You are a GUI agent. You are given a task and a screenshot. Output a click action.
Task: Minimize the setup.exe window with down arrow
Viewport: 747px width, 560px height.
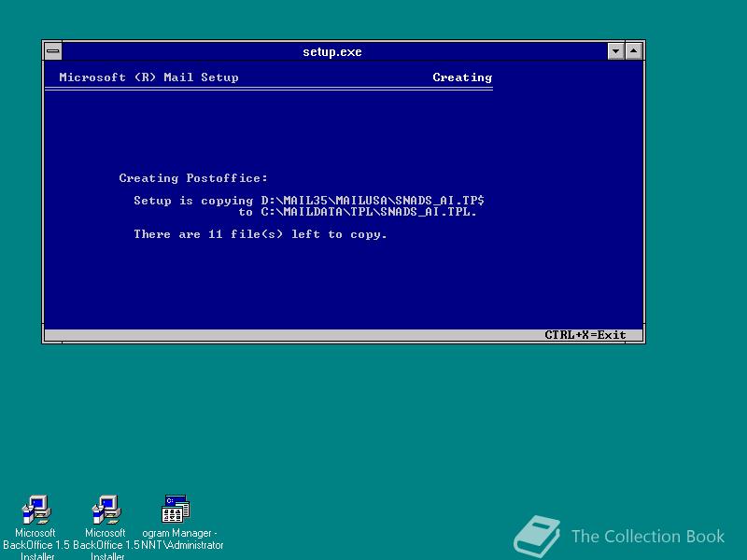pyautogui.click(x=616, y=51)
